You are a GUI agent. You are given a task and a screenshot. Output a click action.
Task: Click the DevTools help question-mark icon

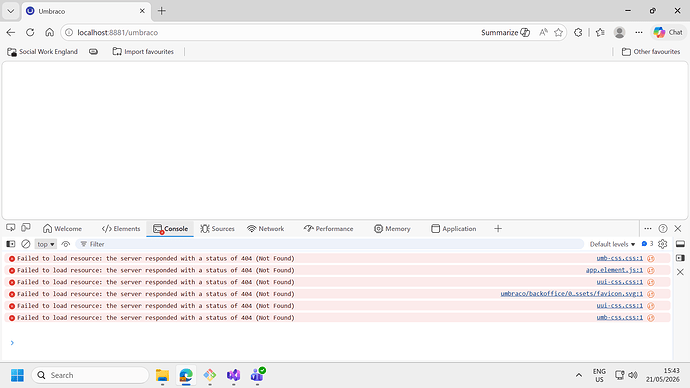coord(663,228)
